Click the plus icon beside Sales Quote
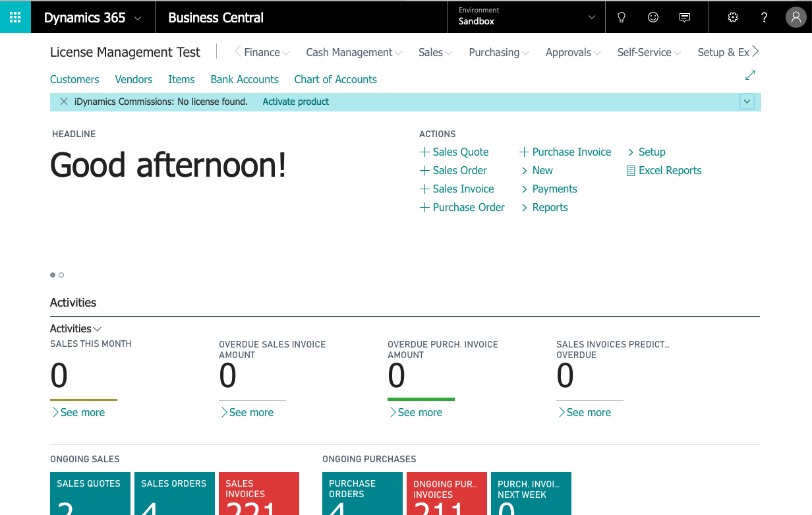 point(424,152)
